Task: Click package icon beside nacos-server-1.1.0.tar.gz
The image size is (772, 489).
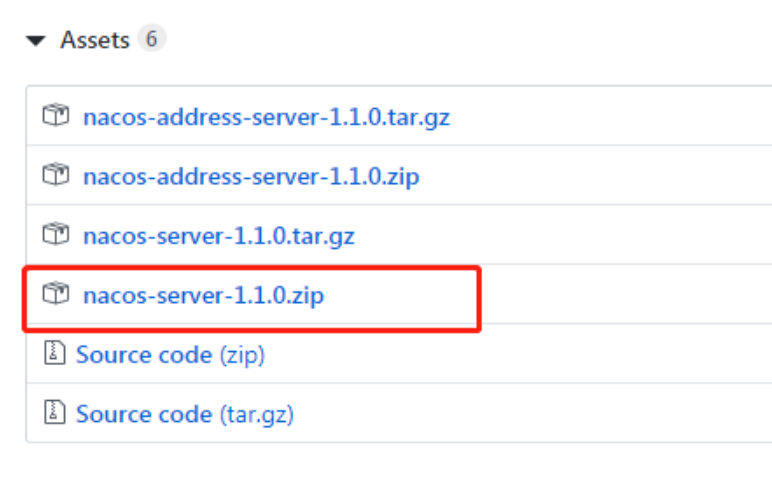Action: pos(56,234)
